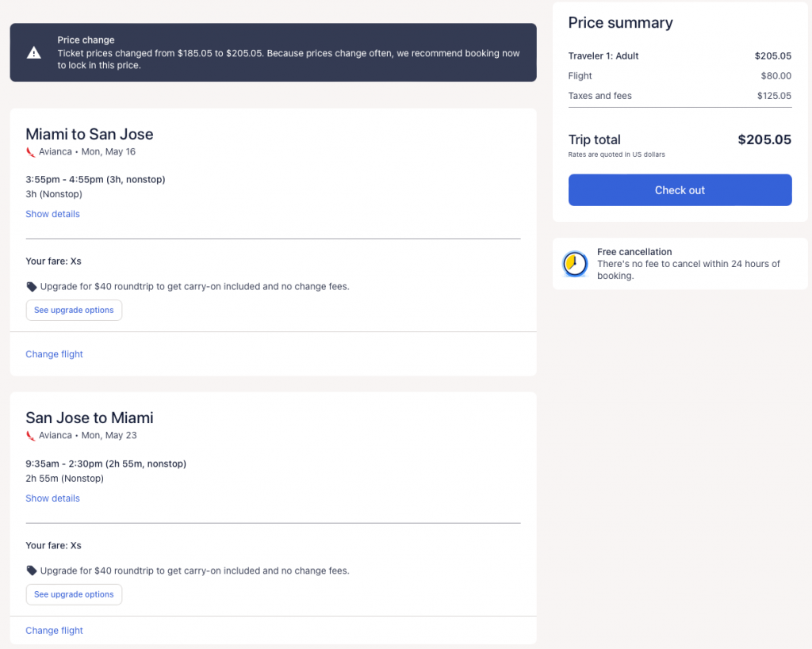Change the San Jose to Miami flight
Image resolution: width=812 pixels, height=649 pixels.
click(54, 631)
